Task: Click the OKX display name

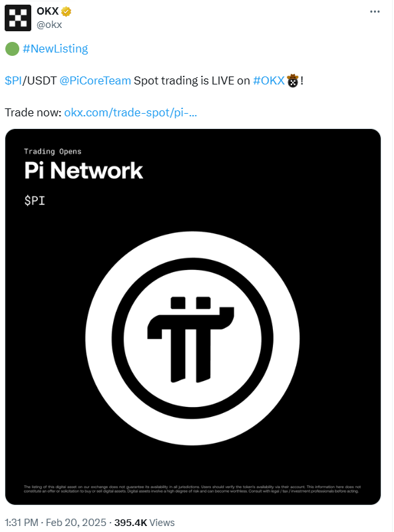Action: (x=47, y=11)
